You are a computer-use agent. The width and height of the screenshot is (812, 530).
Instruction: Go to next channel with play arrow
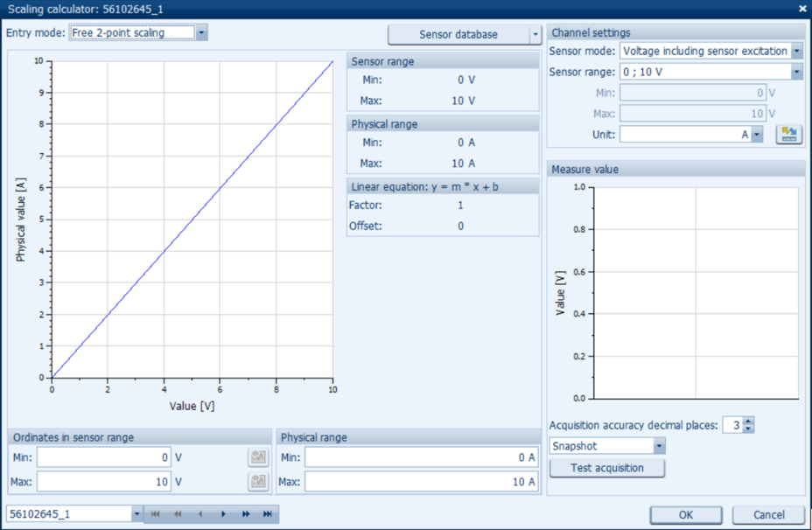tap(223, 514)
